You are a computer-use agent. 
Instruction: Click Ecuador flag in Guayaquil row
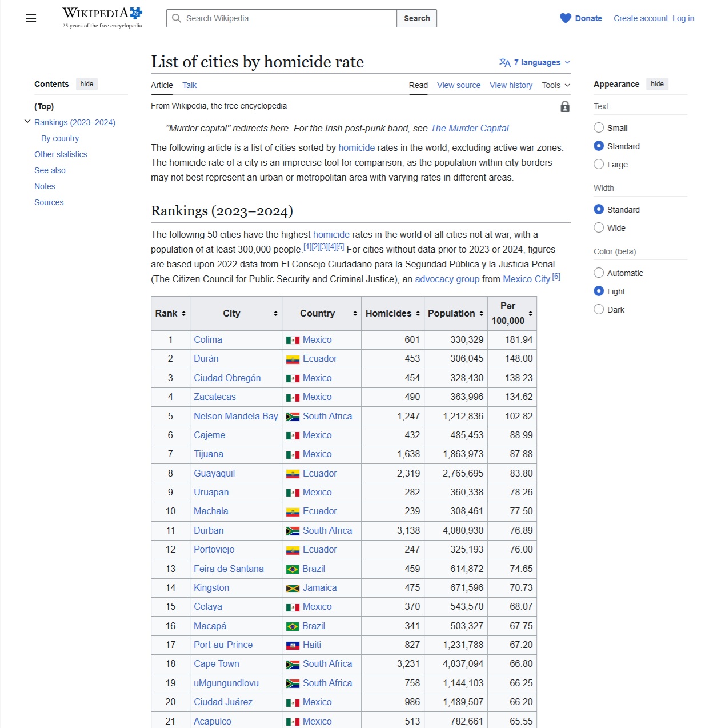293,474
